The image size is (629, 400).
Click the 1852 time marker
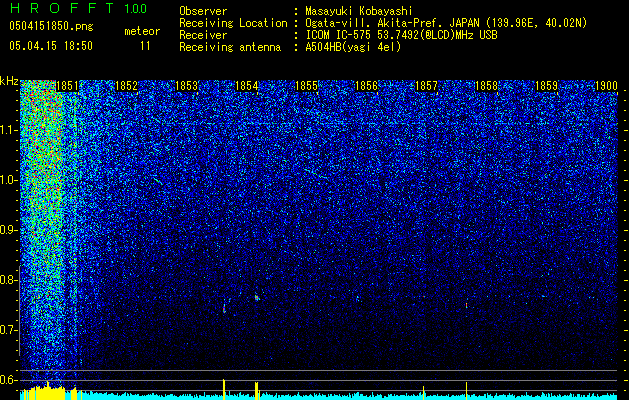click(x=126, y=86)
